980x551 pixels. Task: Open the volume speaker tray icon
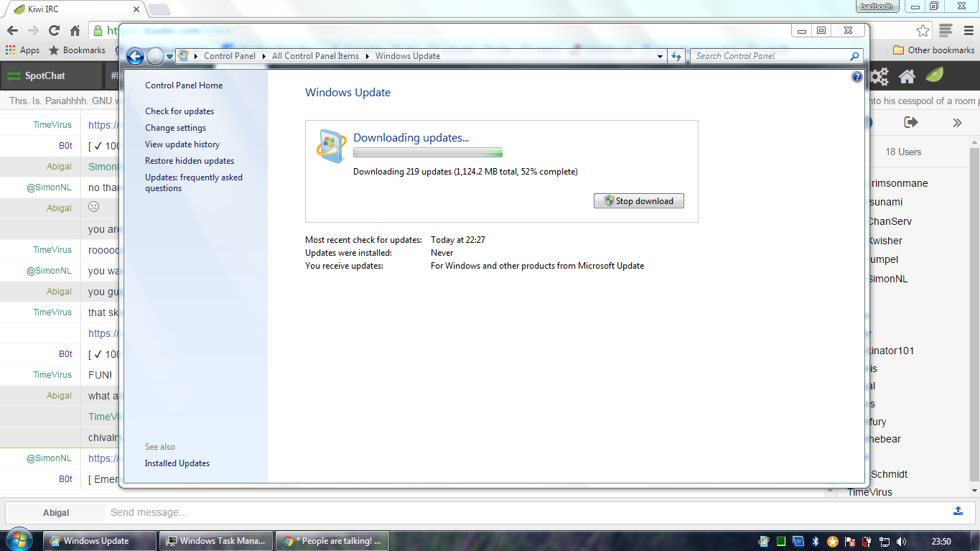(902, 542)
